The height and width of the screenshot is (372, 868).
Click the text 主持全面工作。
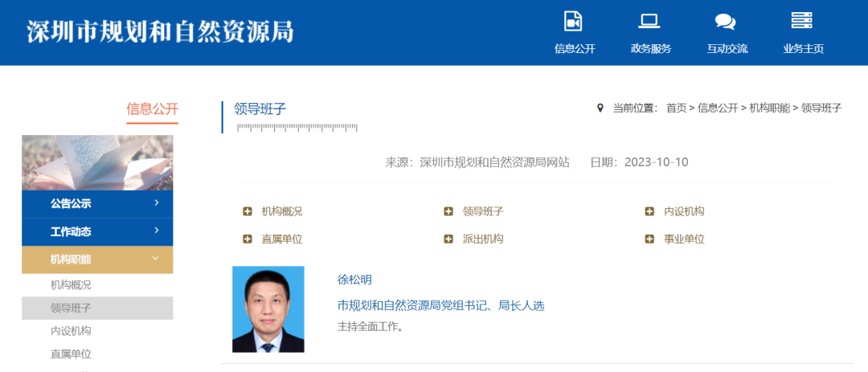(370, 327)
